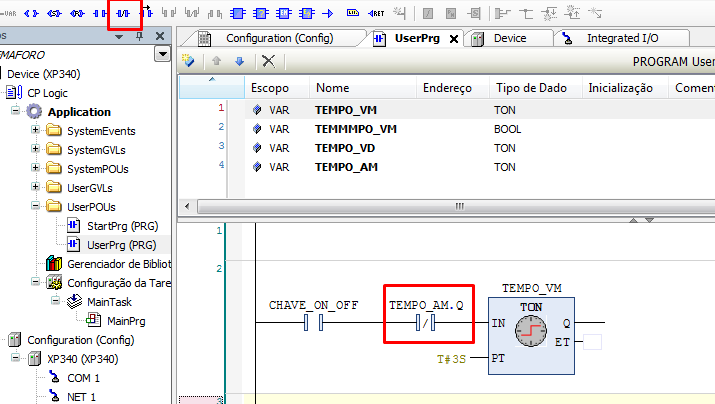The height and width of the screenshot is (404, 715).
Task: Click the insert new variable icon
Action: coord(189,61)
